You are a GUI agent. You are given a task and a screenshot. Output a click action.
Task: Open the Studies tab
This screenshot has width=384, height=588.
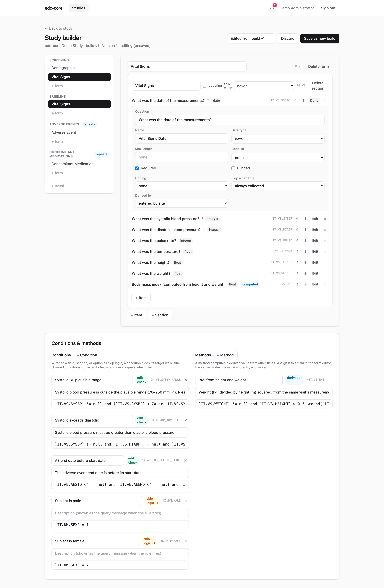[x=79, y=8]
